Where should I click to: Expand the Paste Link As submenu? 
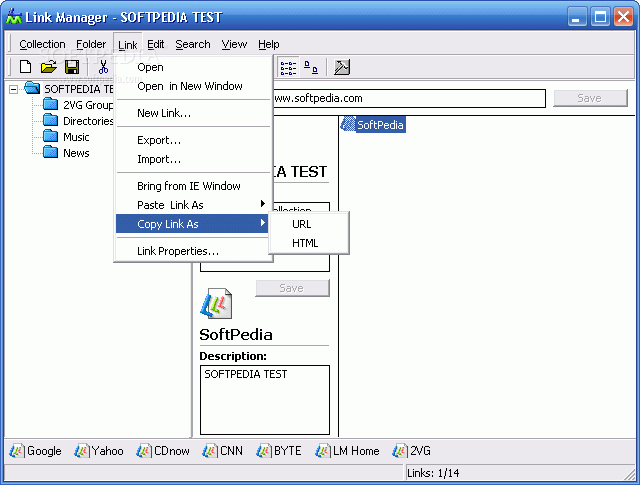click(192, 205)
